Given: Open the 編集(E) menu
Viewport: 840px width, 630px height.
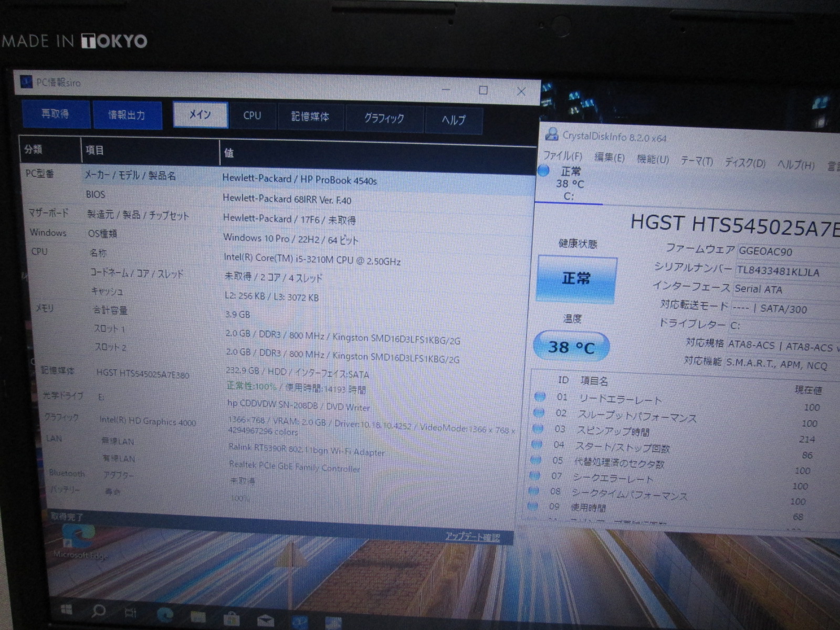Looking at the screenshot, I should [x=610, y=157].
